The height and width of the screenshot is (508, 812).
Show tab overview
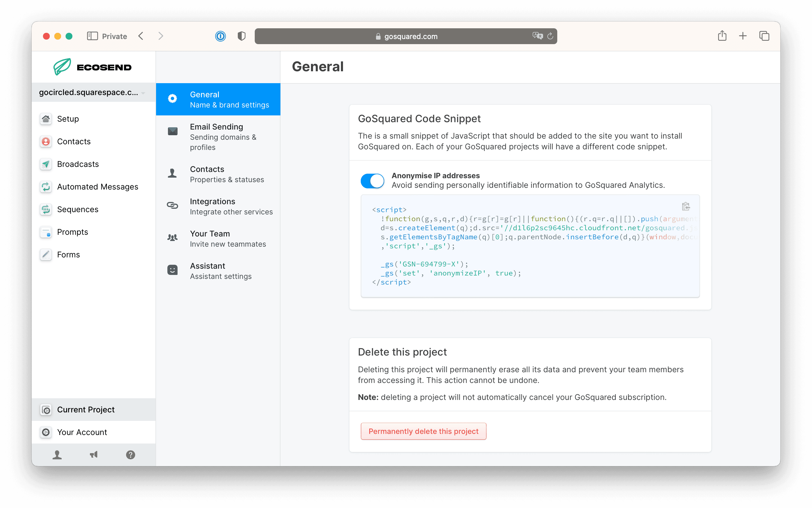point(764,36)
